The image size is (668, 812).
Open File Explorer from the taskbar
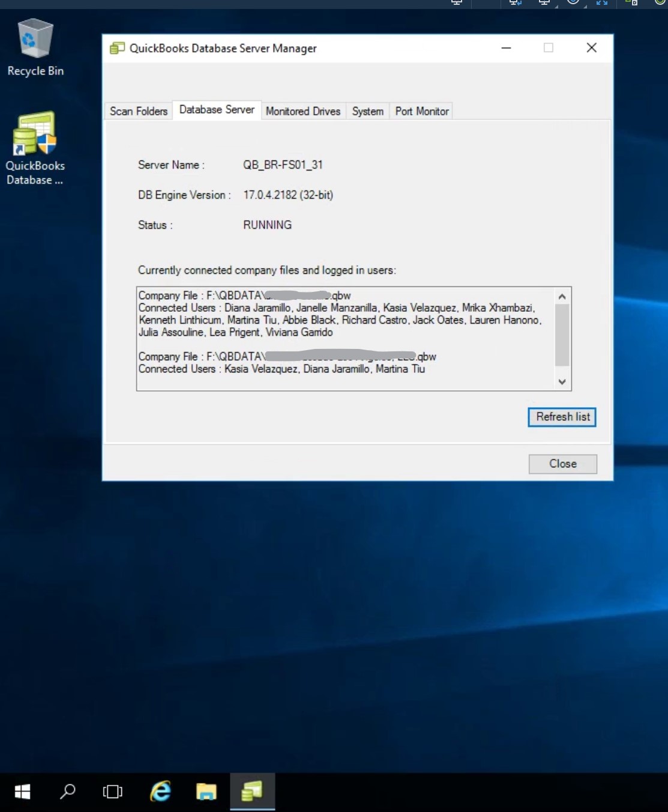[x=206, y=792]
